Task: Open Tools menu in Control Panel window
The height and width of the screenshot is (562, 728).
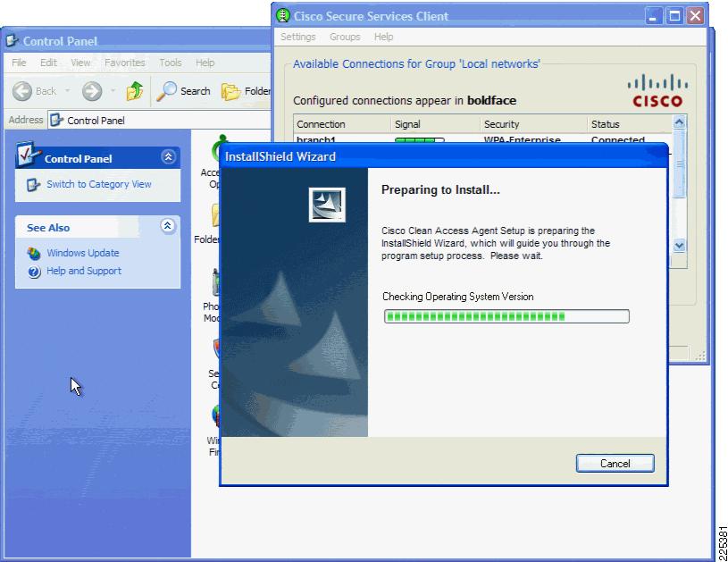Action: point(171,63)
